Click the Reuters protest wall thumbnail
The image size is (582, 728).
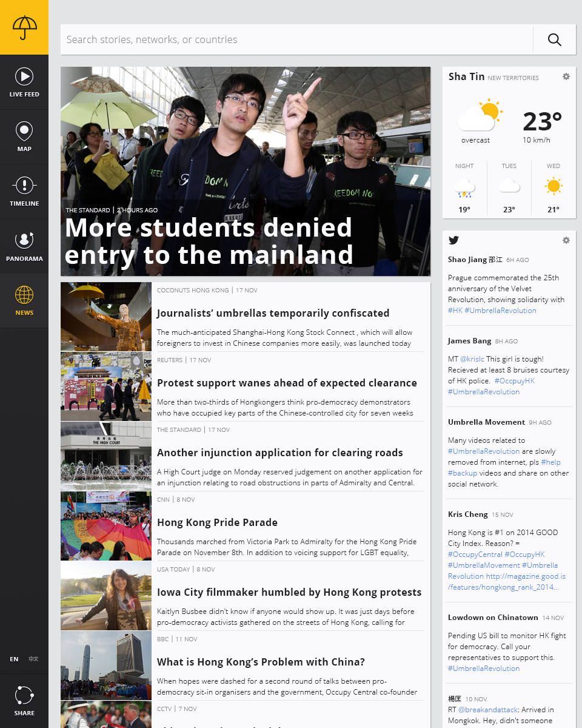(x=106, y=386)
